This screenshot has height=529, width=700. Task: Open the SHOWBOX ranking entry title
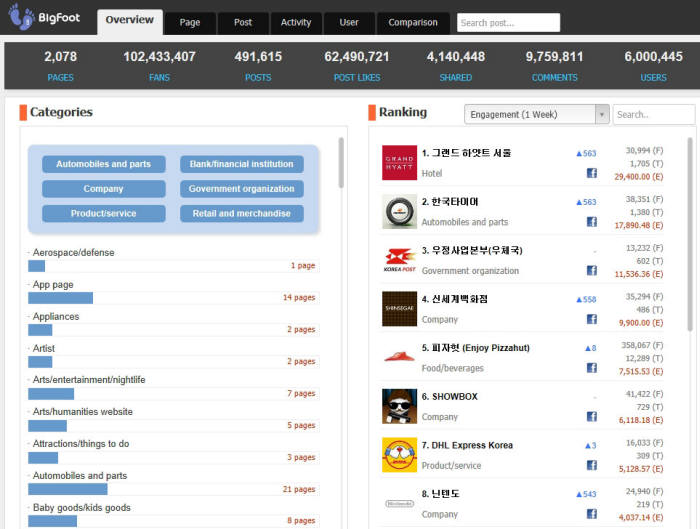tap(450, 396)
